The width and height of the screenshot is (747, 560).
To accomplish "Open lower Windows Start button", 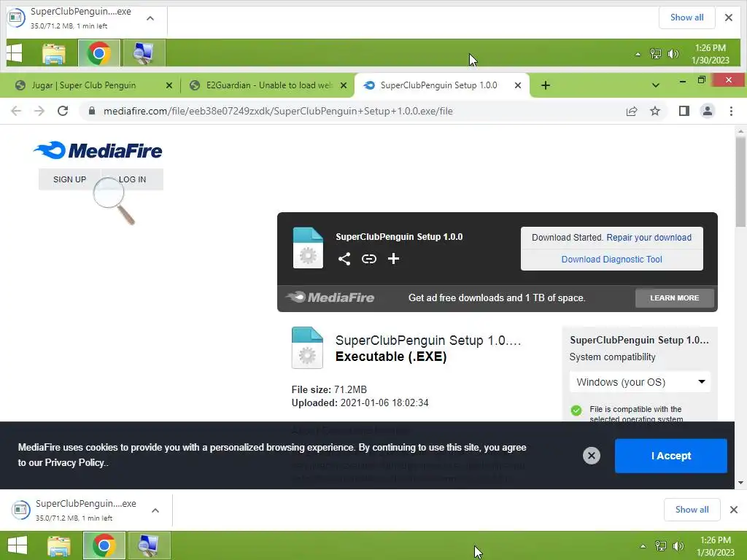I will coord(18,545).
